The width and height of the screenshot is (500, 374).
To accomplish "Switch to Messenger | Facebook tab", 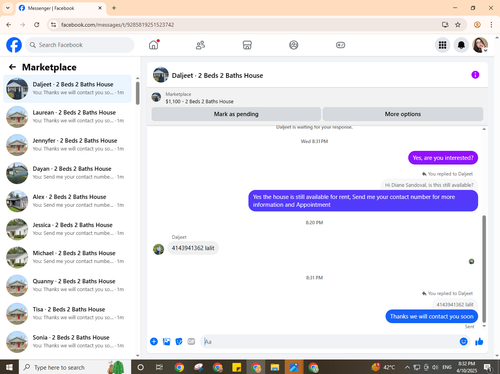I will (x=60, y=8).
